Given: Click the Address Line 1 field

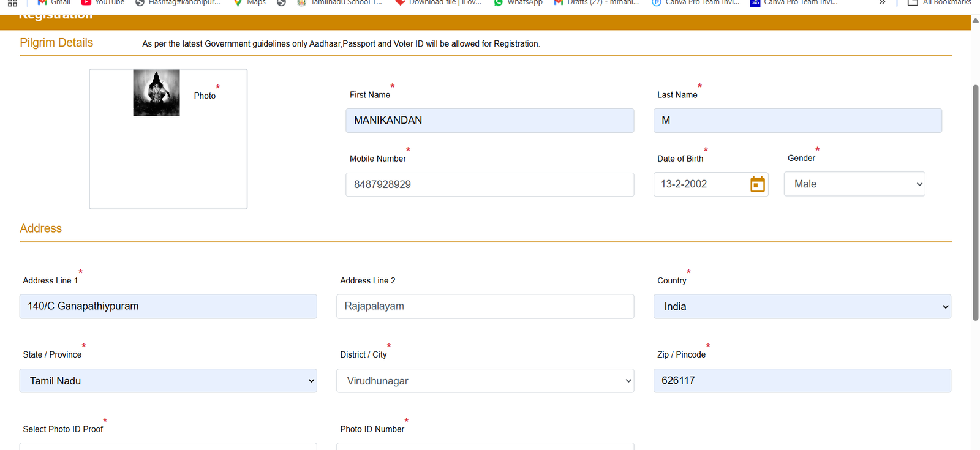Looking at the screenshot, I should point(168,307).
